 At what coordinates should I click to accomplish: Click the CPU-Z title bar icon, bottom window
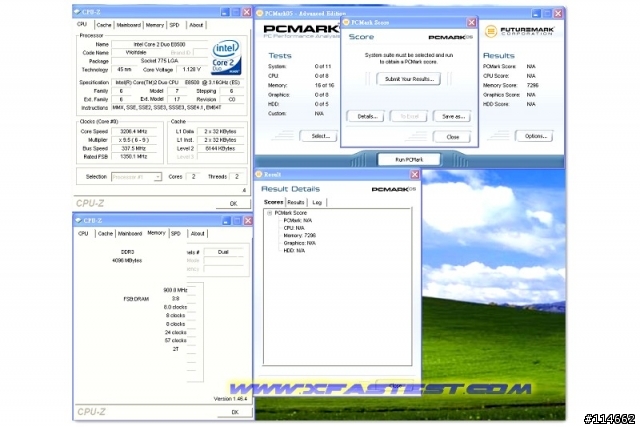pos(78,220)
